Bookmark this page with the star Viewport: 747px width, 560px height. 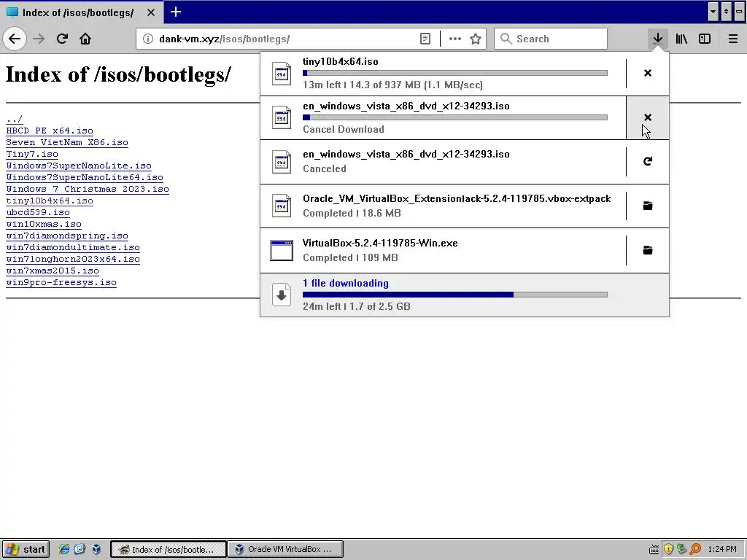(x=476, y=39)
